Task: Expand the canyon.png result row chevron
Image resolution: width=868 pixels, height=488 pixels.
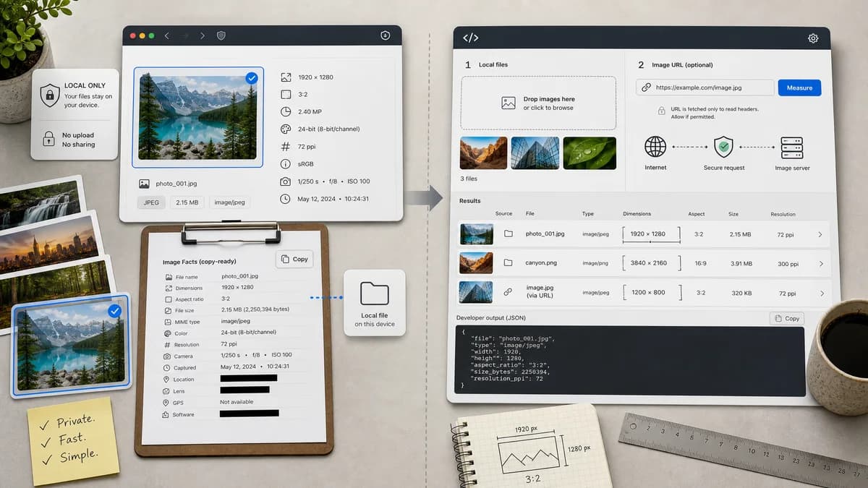Action: click(x=820, y=264)
